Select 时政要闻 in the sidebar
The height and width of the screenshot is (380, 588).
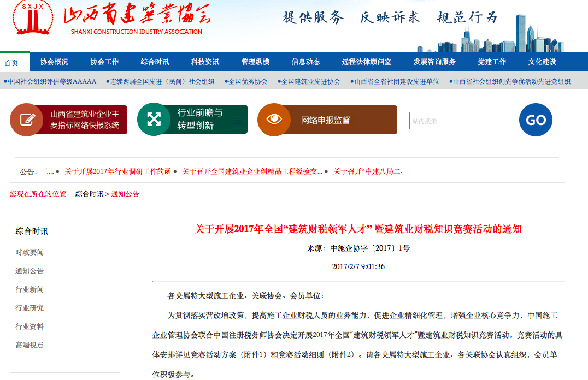coord(30,252)
